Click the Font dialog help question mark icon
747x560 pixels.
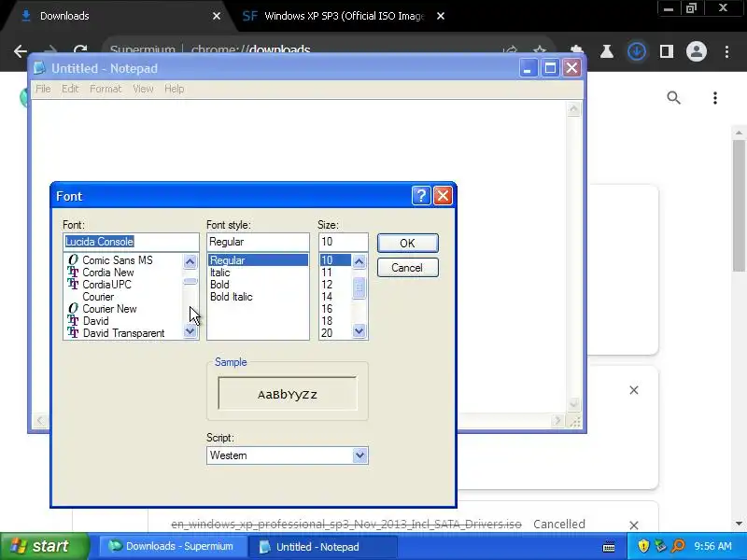[421, 196]
